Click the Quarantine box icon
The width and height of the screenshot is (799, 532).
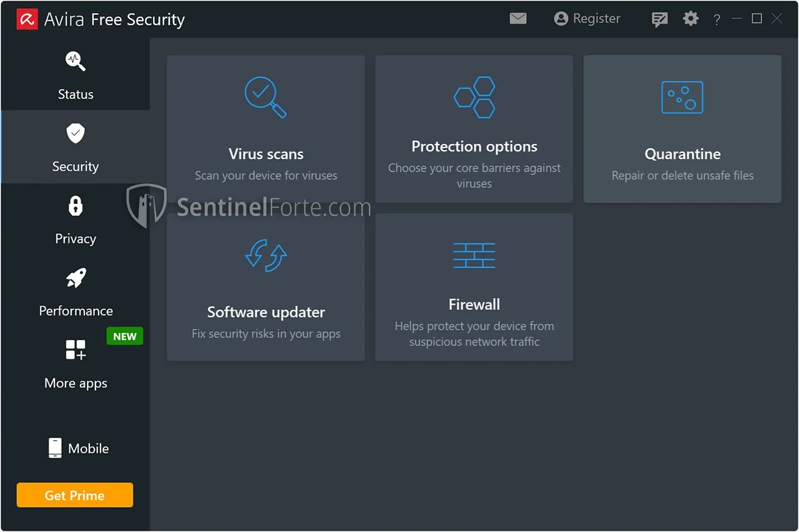pos(682,97)
